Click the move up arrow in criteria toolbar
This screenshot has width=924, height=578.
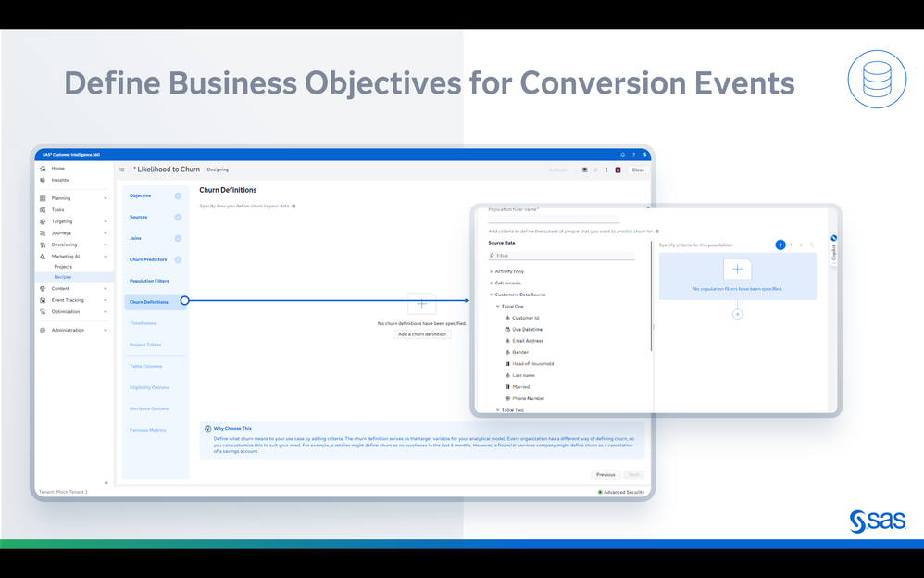(x=791, y=245)
